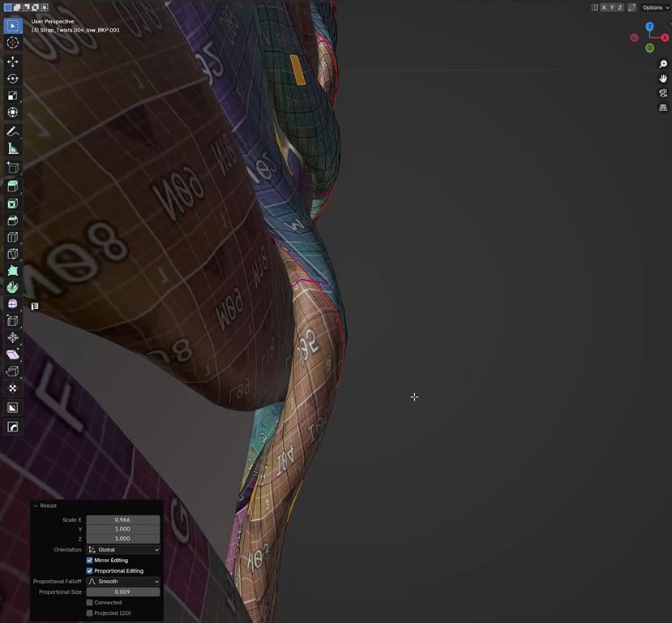Screen dimensions: 672x623
Task: Choose the Move tool
Action: [12, 62]
